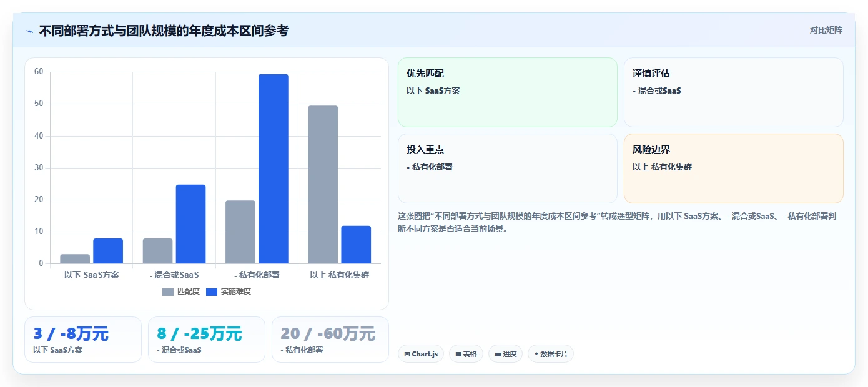Click x-axis label 以上 私有化集群
This screenshot has height=387, width=868.
(340, 275)
